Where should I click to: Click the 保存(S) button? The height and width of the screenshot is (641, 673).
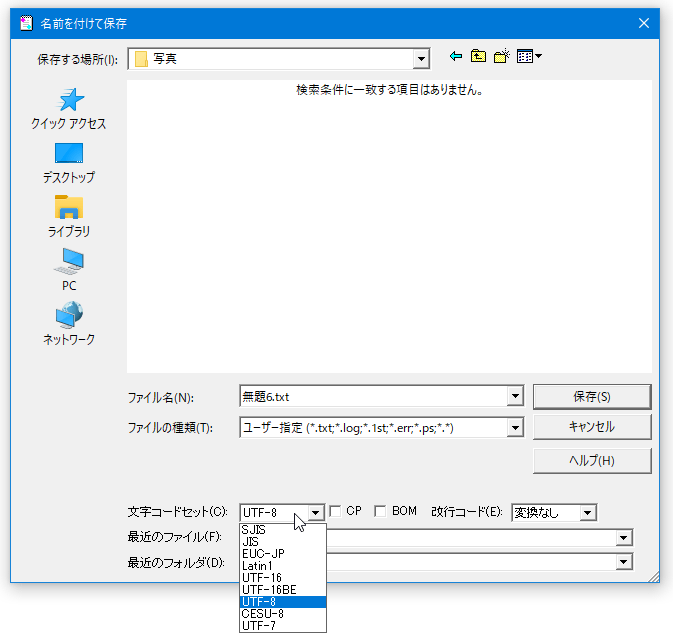[592, 397]
